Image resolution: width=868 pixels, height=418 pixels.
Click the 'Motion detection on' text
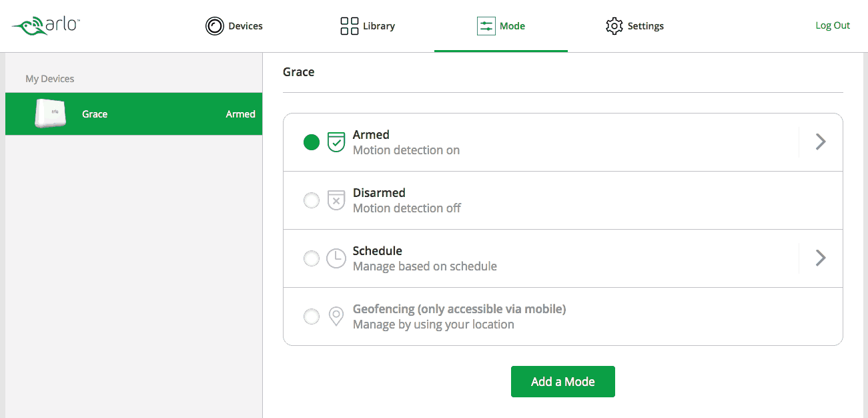pyautogui.click(x=406, y=150)
